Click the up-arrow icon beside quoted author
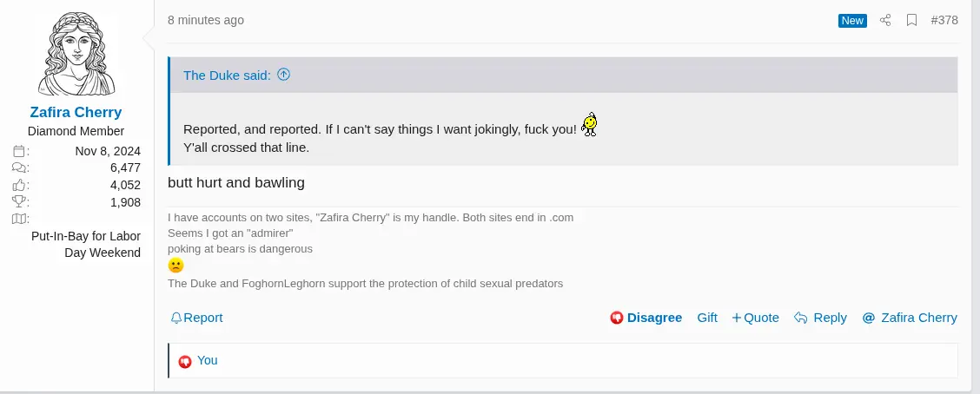Image resolution: width=980 pixels, height=394 pixels. coord(283,75)
